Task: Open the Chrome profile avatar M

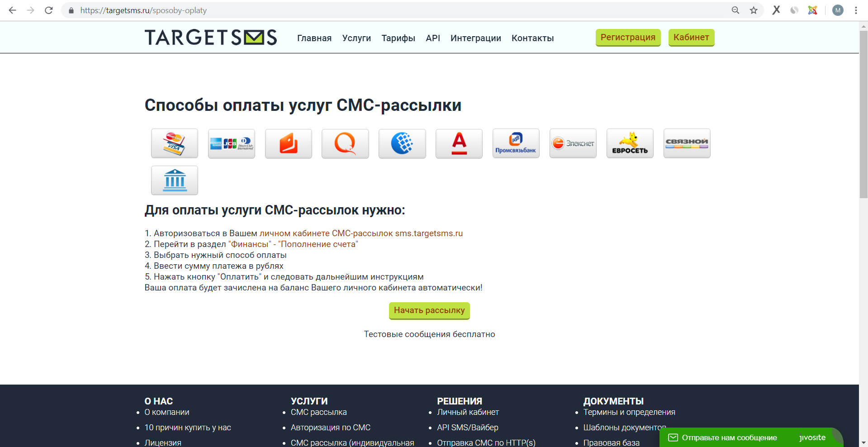Action: point(838,10)
